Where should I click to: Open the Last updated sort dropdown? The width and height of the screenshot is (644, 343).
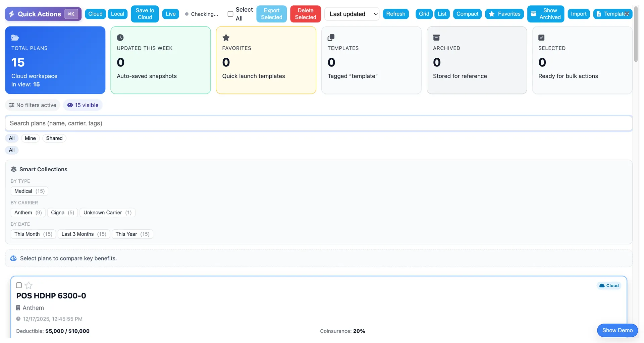click(352, 14)
